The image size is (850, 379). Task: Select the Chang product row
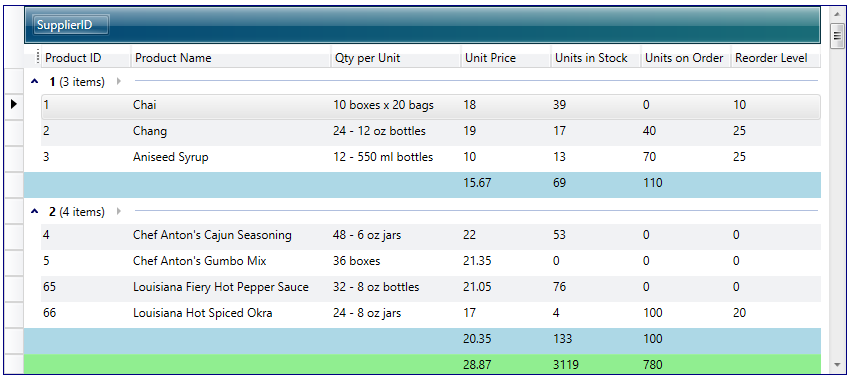431,131
